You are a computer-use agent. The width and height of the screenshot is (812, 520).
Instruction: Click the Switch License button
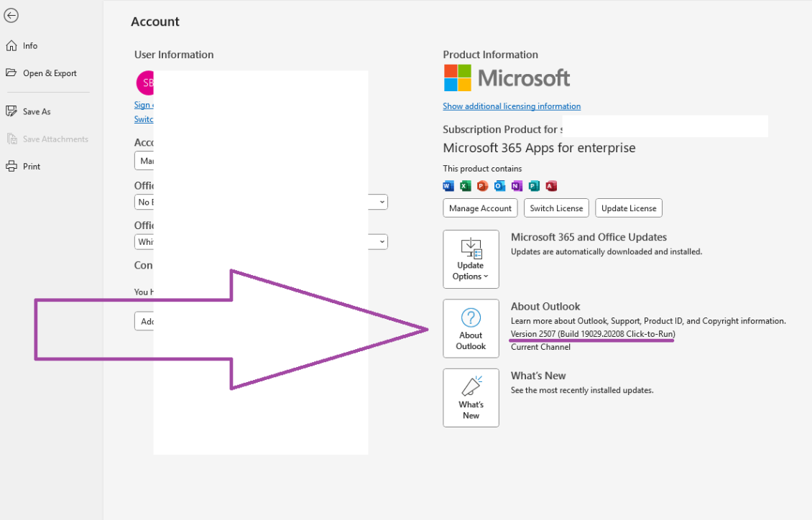coord(556,208)
